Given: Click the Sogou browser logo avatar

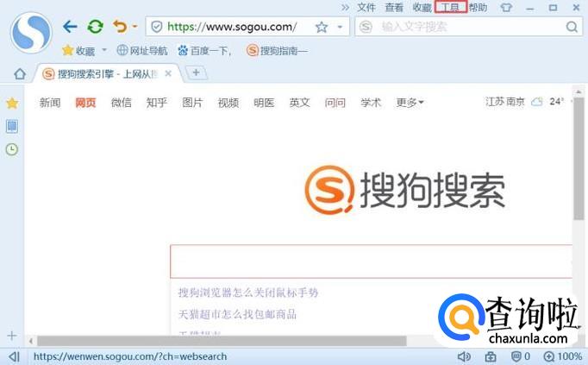Looking at the screenshot, I should [x=31, y=32].
